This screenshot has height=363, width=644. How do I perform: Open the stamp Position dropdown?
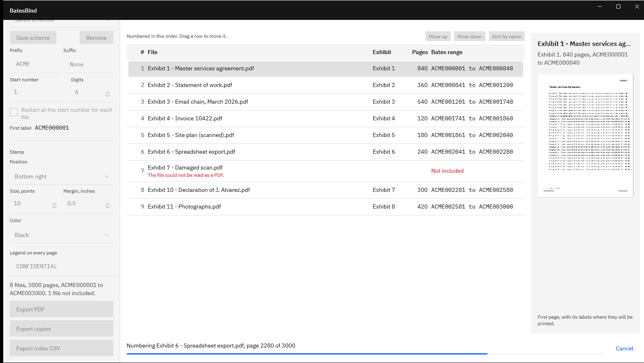pos(61,176)
